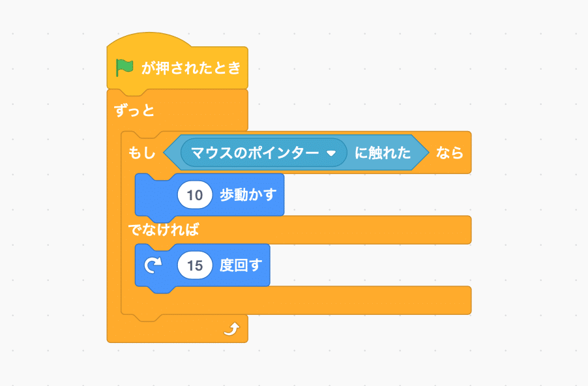Click the が押されたとき hat block label

pos(191,68)
